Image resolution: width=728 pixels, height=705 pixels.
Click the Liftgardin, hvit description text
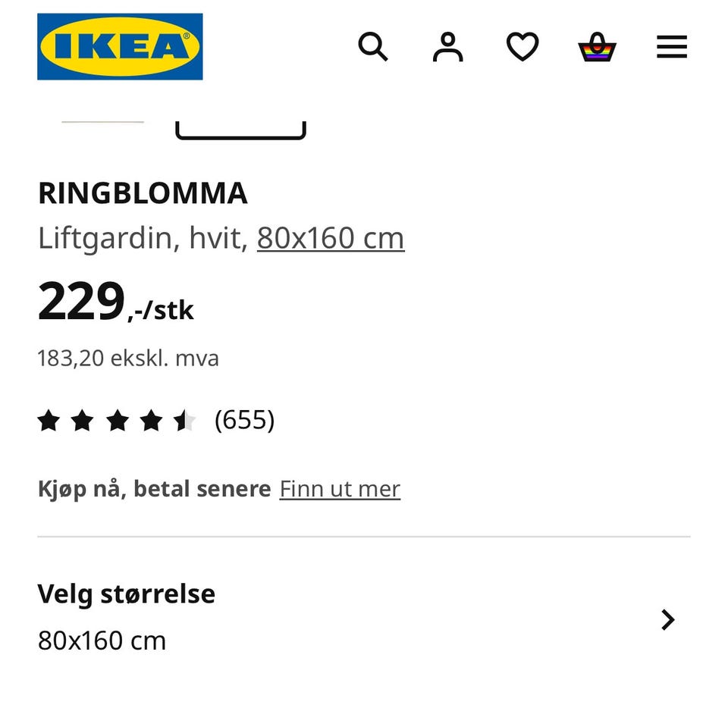coord(143,238)
